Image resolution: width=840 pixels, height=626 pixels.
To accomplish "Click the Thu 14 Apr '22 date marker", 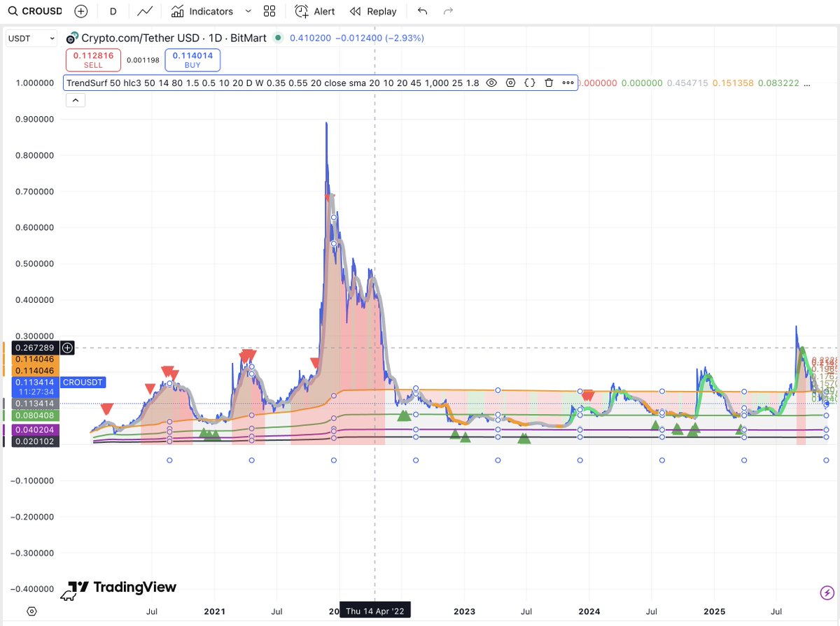I will click(x=374, y=610).
